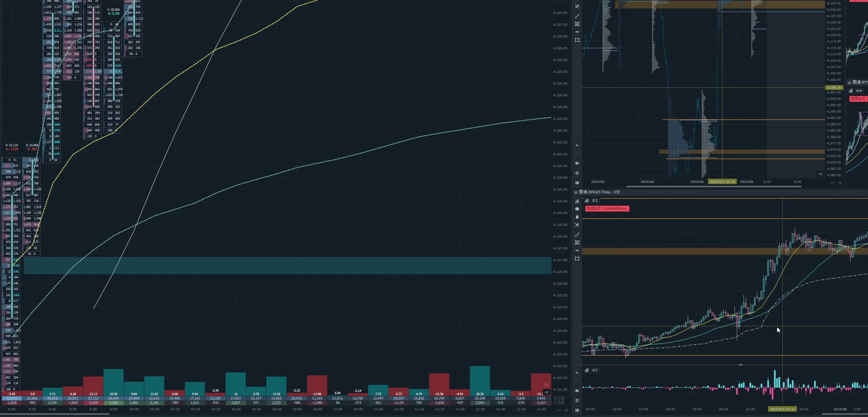The image size is (868, 417).
Task: Select trend line tool in EPM23 5分 toolbar
Action: pos(577,235)
